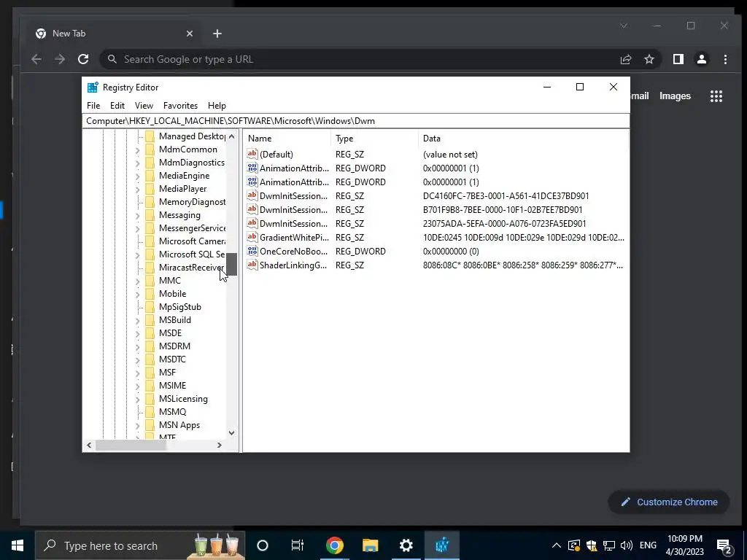Expand the MSLicensing tree node
This screenshot has height=560, width=747.
pyautogui.click(x=137, y=400)
